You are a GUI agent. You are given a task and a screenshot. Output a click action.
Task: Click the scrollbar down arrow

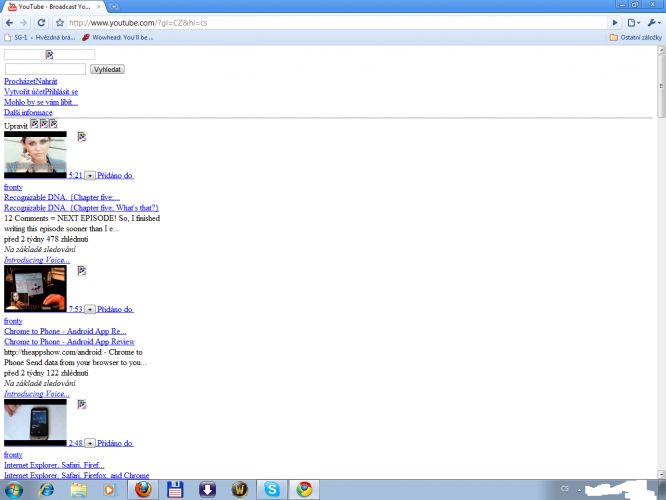click(661, 474)
